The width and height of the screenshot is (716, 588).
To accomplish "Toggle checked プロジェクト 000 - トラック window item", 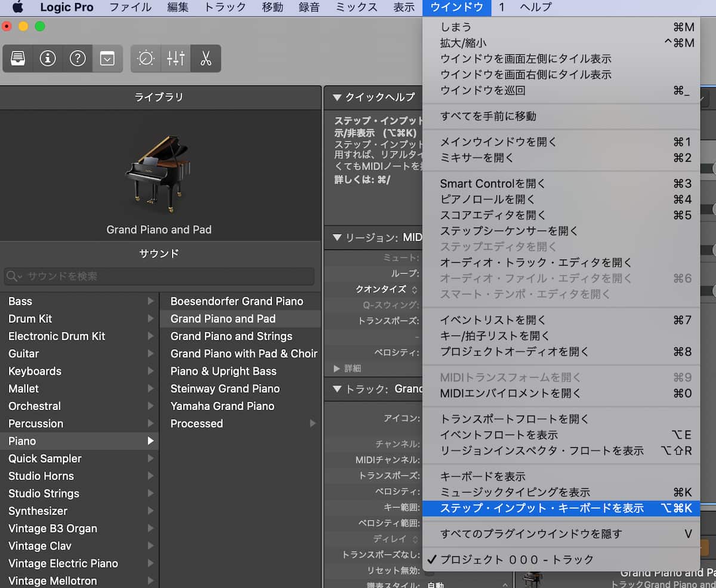I will click(561, 560).
